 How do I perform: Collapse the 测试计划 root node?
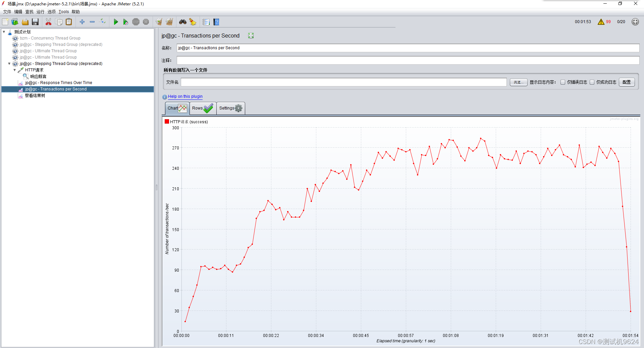pos(4,32)
